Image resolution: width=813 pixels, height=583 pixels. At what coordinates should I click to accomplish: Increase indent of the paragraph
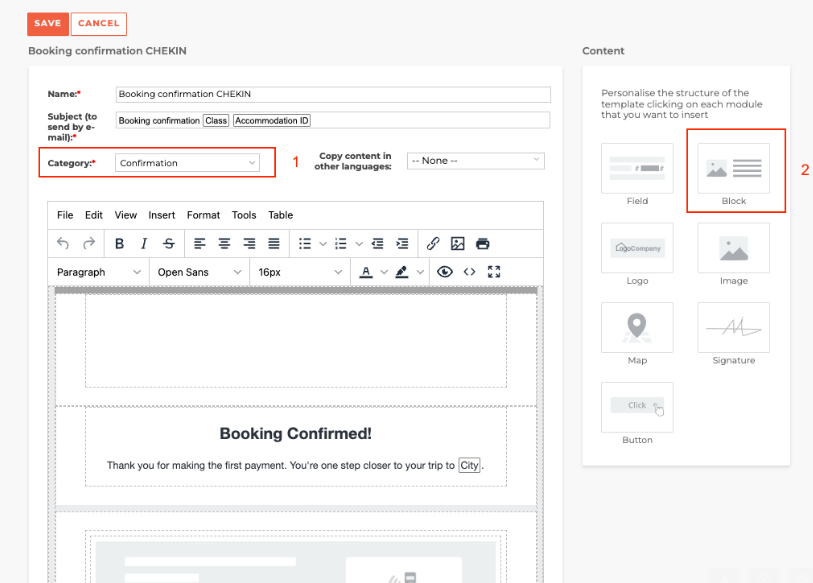402,243
